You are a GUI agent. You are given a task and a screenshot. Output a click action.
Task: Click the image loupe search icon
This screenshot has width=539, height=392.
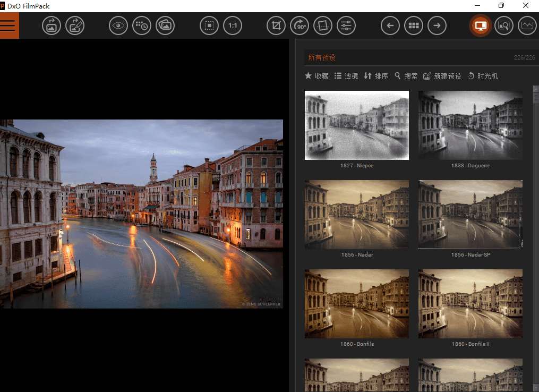504,25
